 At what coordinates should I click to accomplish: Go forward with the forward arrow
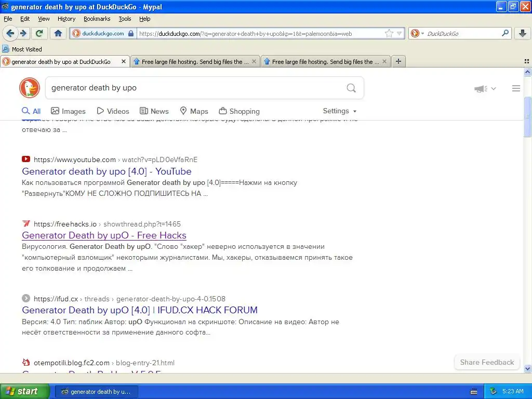point(23,33)
